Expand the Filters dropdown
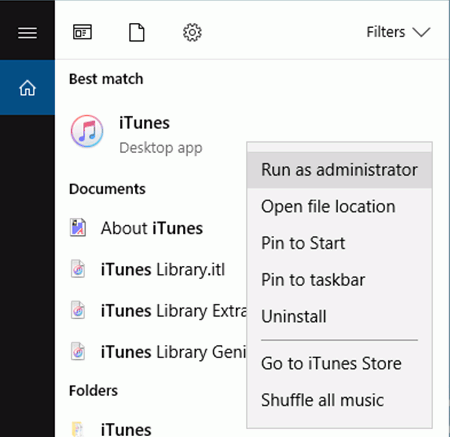450x437 pixels. click(x=398, y=32)
